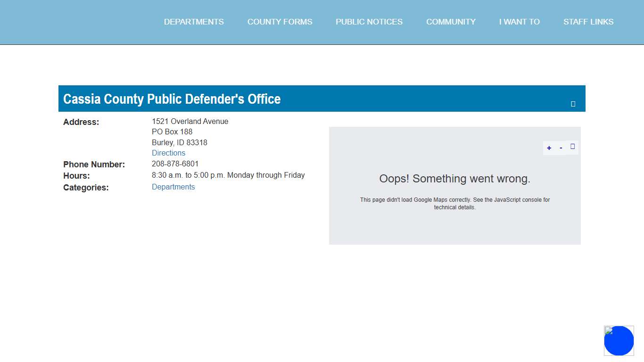Expand the I WANT TO navigation item
This screenshot has width=644, height=362.
point(519,22)
